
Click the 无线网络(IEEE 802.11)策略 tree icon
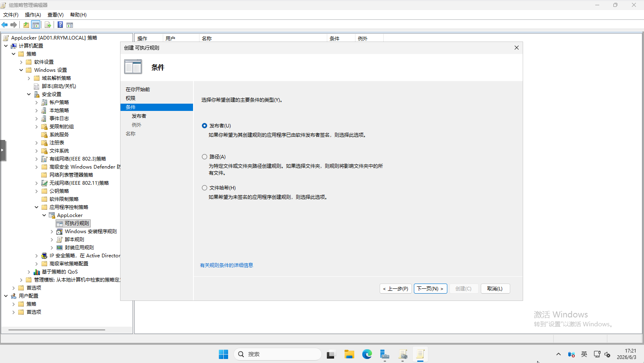point(44,183)
